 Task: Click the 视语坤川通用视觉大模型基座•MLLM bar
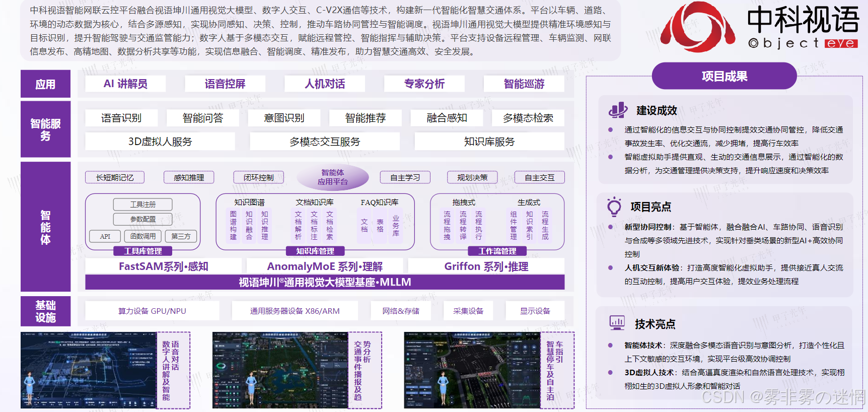coord(325,282)
